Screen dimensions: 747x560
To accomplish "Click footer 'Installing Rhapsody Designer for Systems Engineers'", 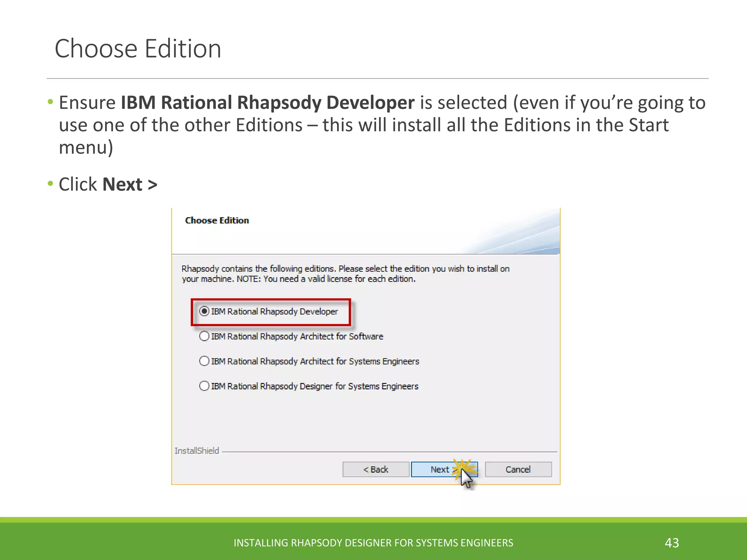I will [x=373, y=543].
